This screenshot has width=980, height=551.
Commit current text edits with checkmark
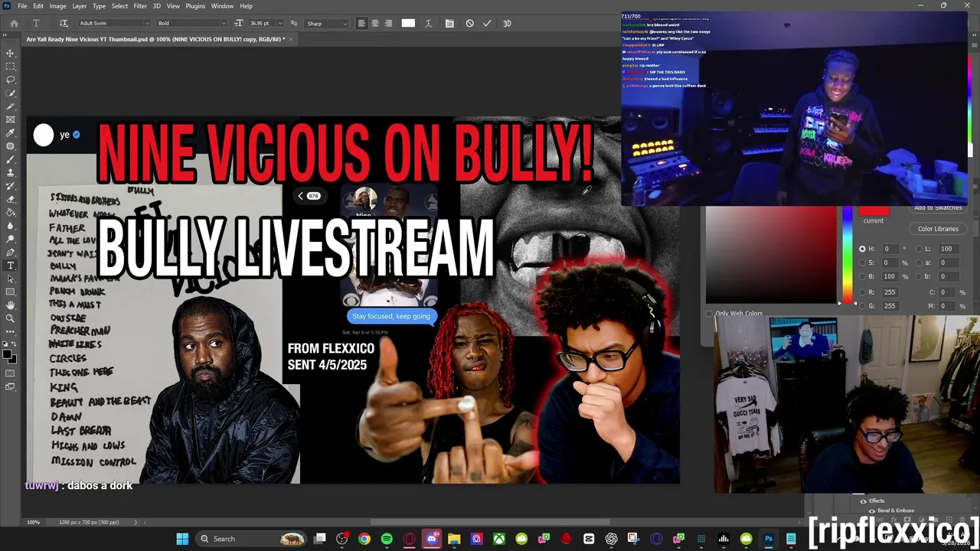point(487,23)
